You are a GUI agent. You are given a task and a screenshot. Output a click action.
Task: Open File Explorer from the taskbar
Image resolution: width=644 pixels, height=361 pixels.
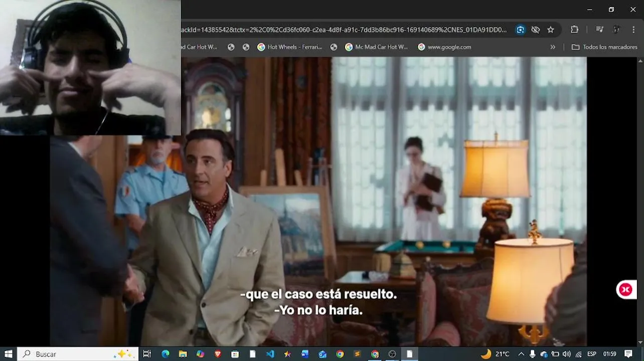coord(183,354)
